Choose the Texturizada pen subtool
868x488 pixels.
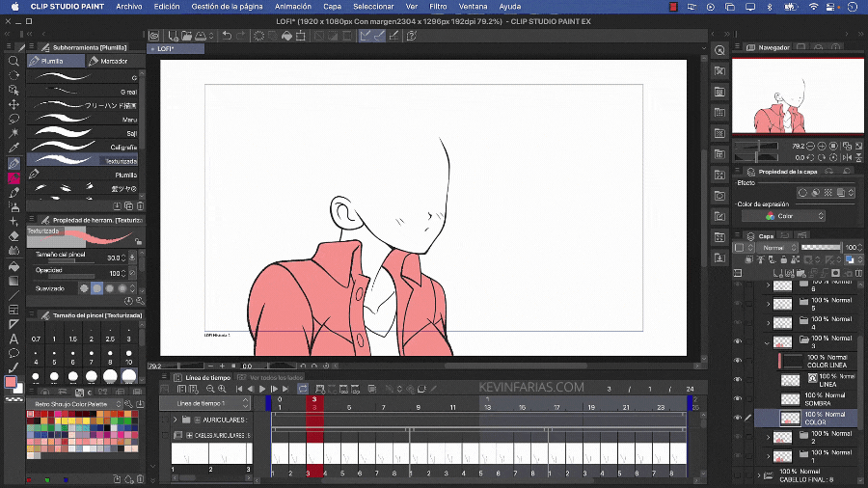point(82,161)
